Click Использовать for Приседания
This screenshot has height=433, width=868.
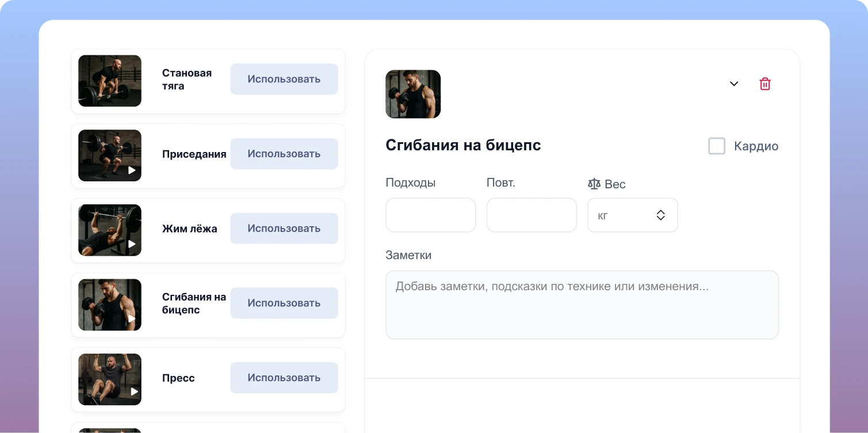pos(284,154)
